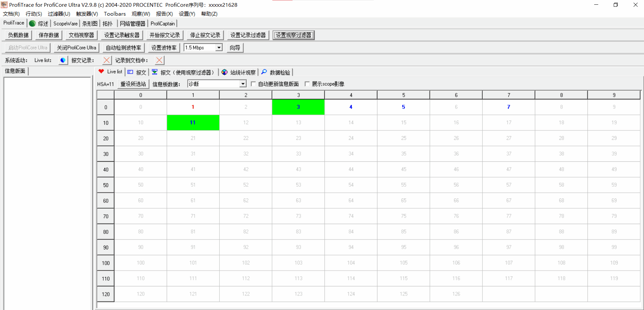Click the red X beside 记录到文档中
The image size is (644, 310).
click(x=159, y=60)
